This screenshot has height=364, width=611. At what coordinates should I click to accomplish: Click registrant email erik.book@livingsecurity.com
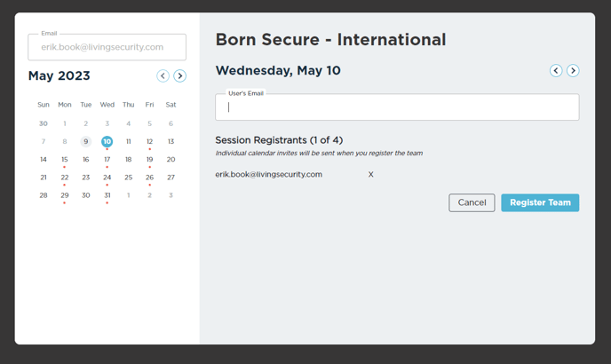pos(268,174)
